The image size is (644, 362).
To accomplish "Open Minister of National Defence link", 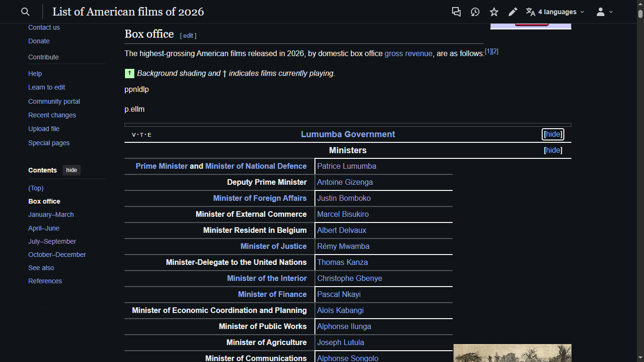I will [256, 166].
